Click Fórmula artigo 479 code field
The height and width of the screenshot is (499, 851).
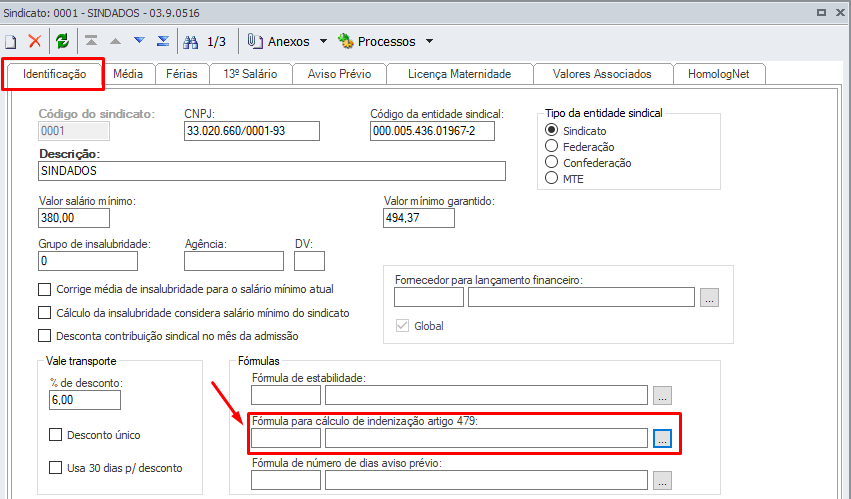pos(286,438)
